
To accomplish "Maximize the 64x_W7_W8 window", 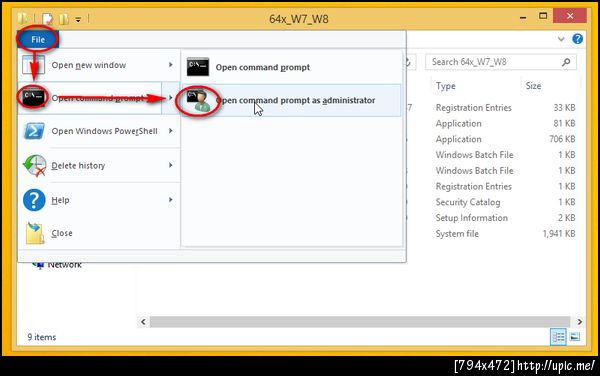I will tap(543, 16).
